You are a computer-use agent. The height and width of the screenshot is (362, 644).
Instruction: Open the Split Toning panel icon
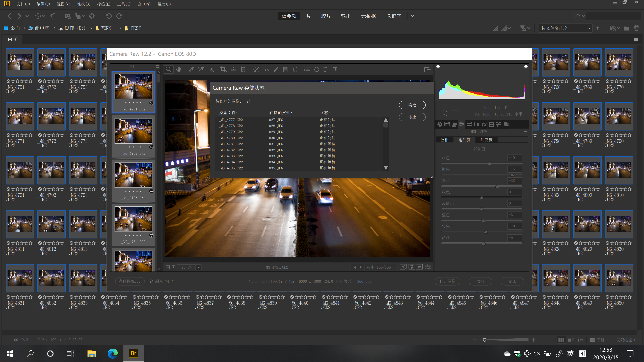[x=469, y=124]
